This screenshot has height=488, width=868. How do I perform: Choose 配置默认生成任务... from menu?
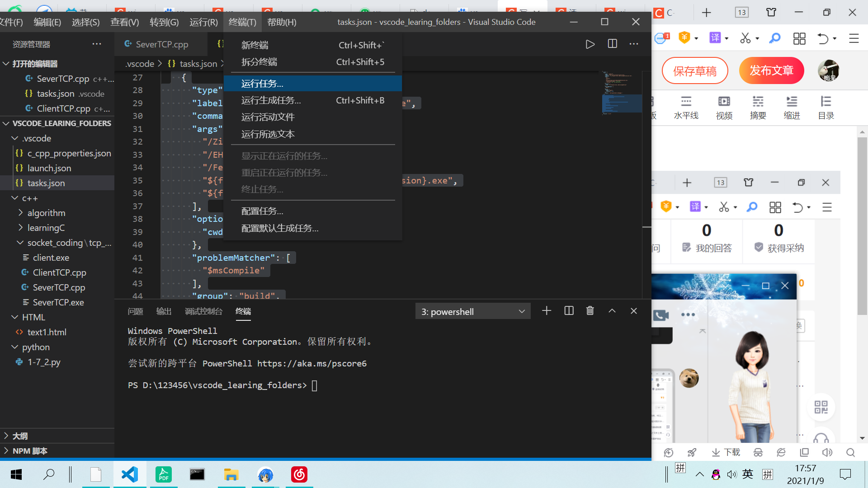[280, 228]
